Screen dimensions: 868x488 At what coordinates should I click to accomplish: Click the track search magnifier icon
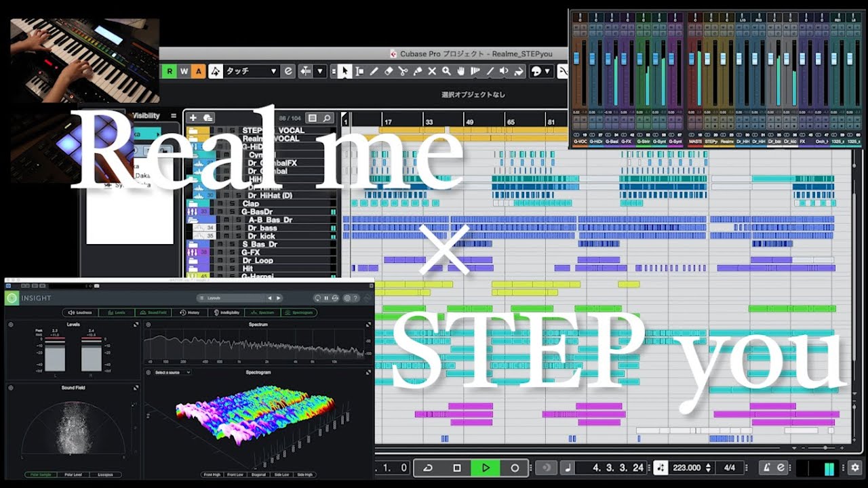[327, 118]
